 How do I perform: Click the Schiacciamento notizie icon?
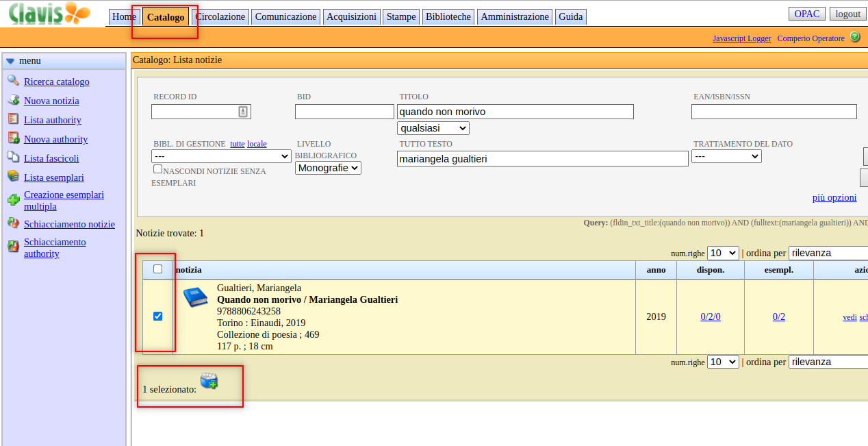pyautogui.click(x=13, y=223)
